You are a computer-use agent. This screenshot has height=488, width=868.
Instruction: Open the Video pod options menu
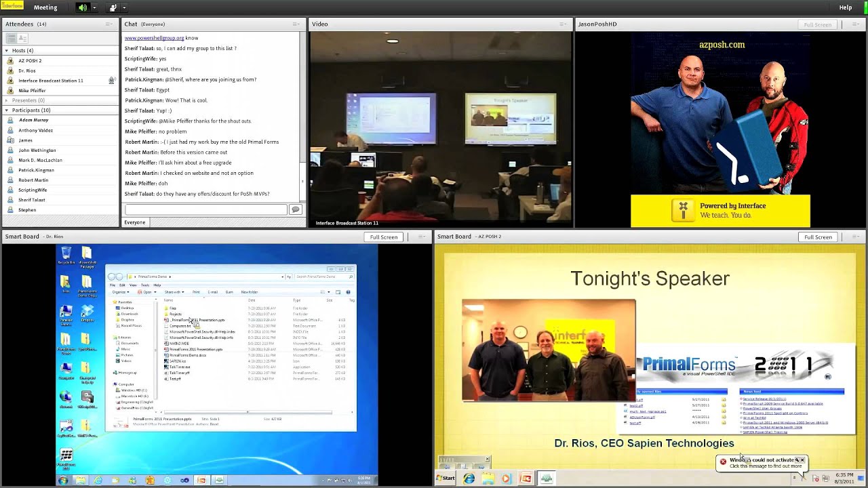pyautogui.click(x=564, y=24)
